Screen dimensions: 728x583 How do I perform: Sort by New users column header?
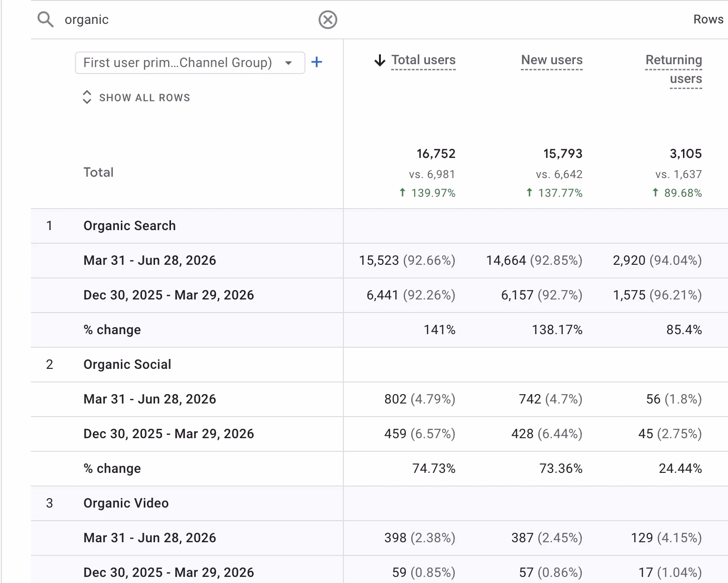[552, 60]
